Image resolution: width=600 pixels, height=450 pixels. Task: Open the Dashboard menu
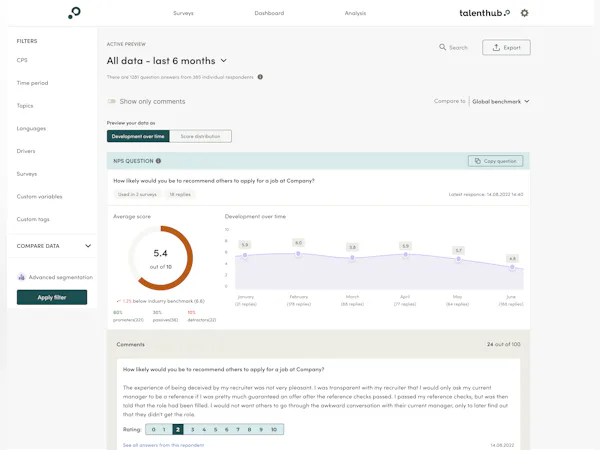(269, 13)
